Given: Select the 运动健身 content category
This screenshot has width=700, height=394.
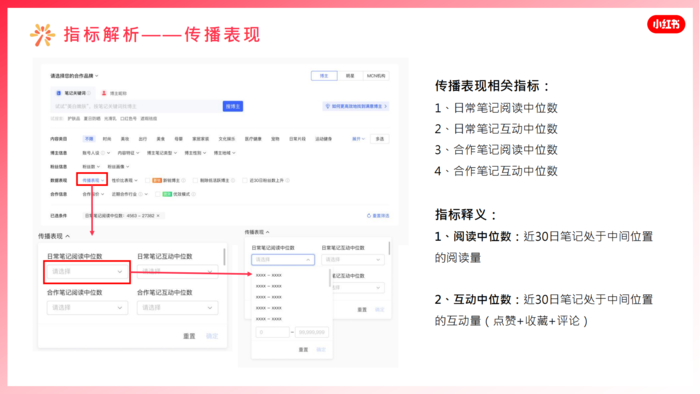Looking at the screenshot, I should click(324, 139).
